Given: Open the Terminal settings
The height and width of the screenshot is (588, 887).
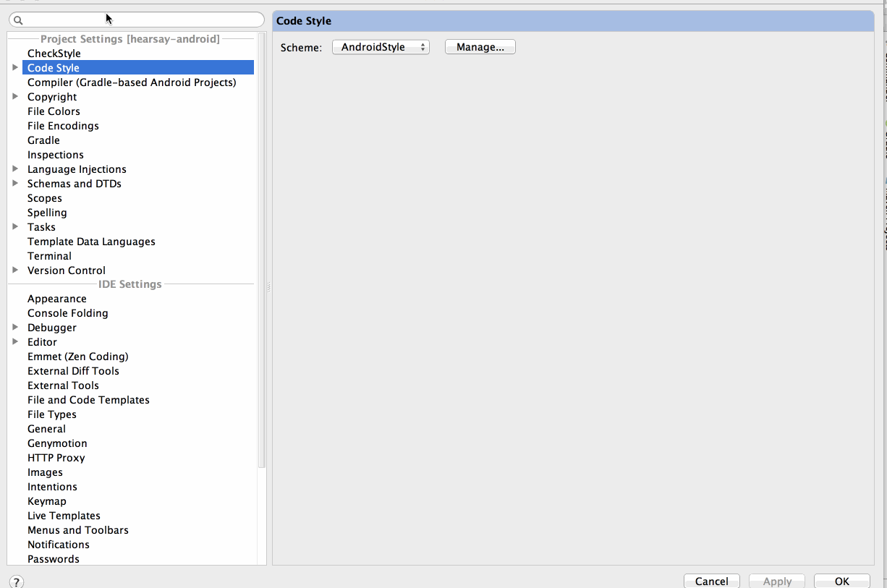Looking at the screenshot, I should pos(49,256).
